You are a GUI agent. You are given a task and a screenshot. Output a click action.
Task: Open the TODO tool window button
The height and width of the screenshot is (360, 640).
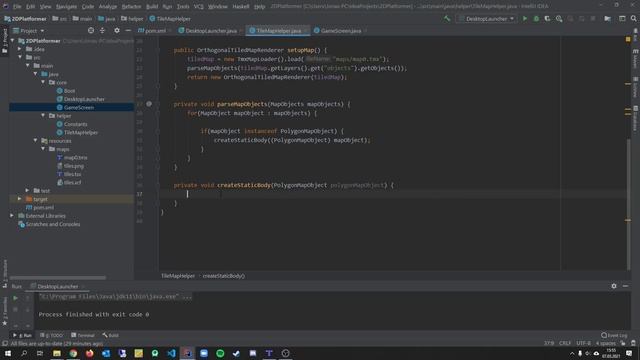pos(52,335)
